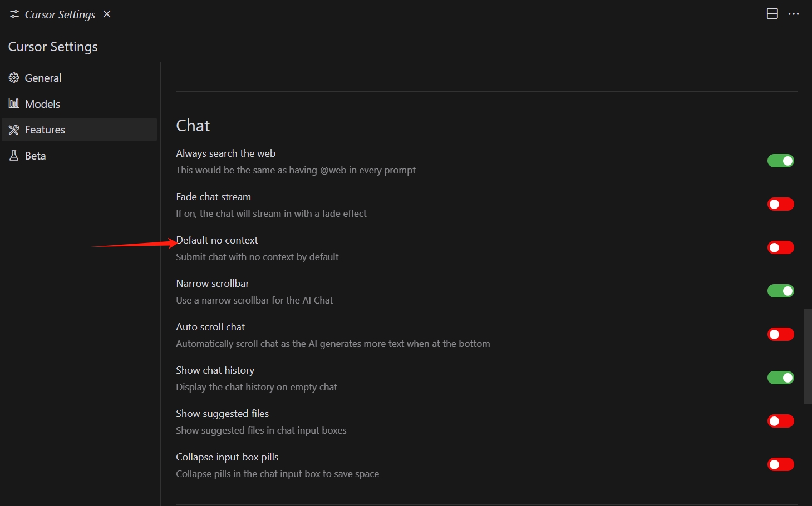812x506 pixels.
Task: Enable the Auto scroll chat toggle
Action: [781, 334]
